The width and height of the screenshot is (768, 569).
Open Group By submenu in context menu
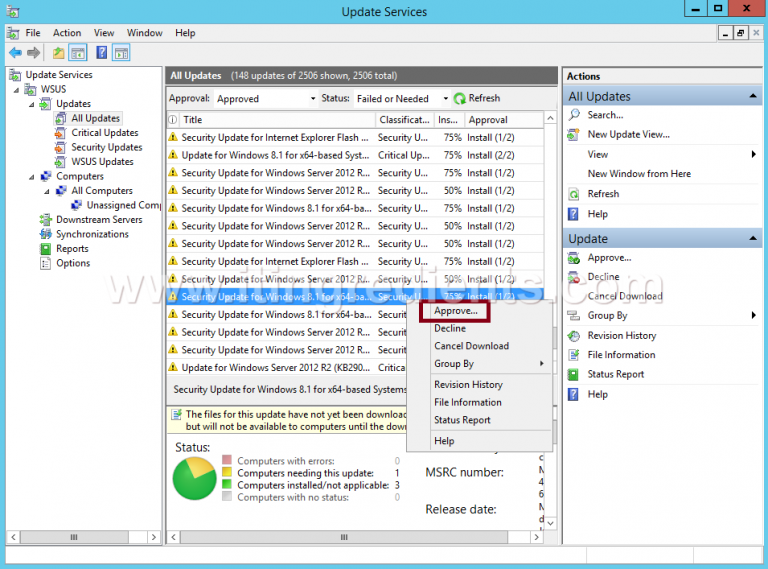479,363
